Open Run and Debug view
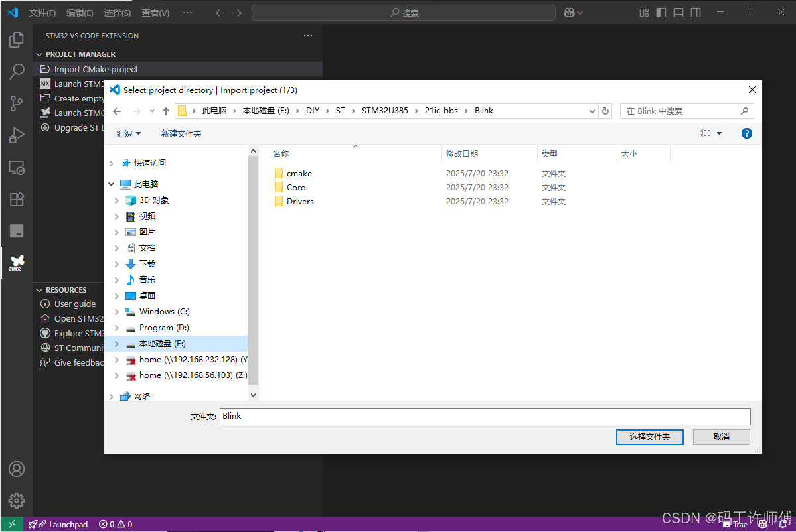The image size is (796, 532). 16,135
